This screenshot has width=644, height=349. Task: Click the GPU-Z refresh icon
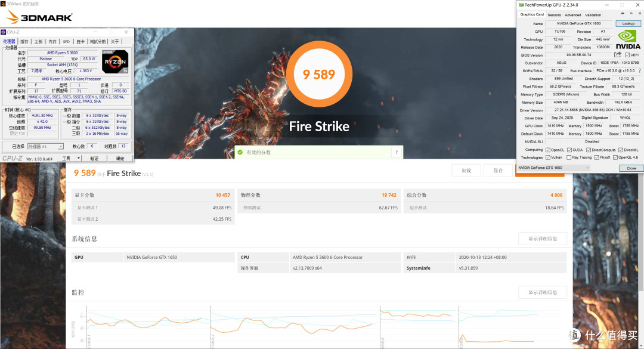(x=631, y=14)
